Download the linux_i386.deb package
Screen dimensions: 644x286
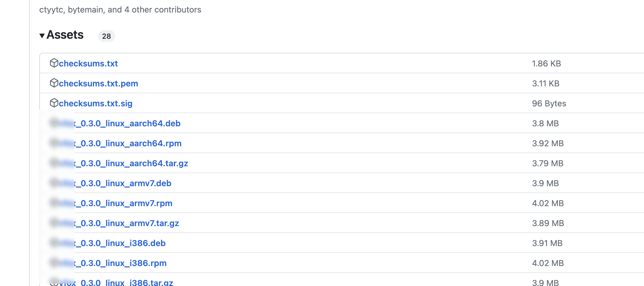tap(112, 243)
